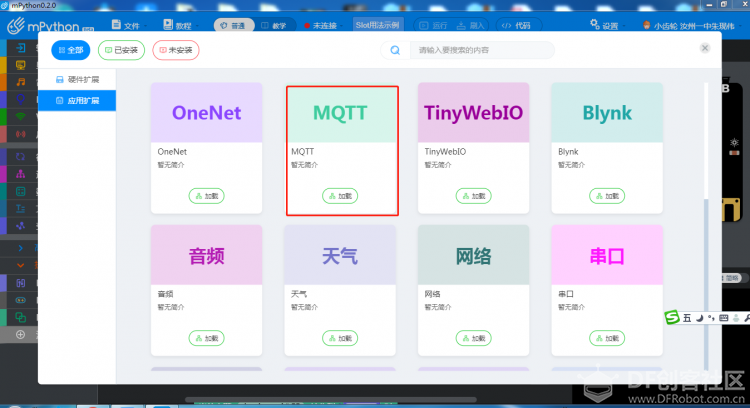Open the 代码 code view

[517, 25]
